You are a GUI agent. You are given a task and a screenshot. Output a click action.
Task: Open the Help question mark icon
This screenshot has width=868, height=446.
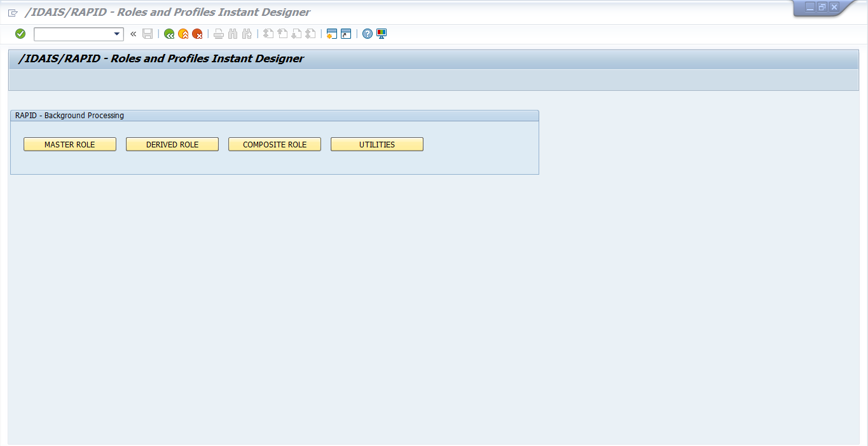coord(368,34)
